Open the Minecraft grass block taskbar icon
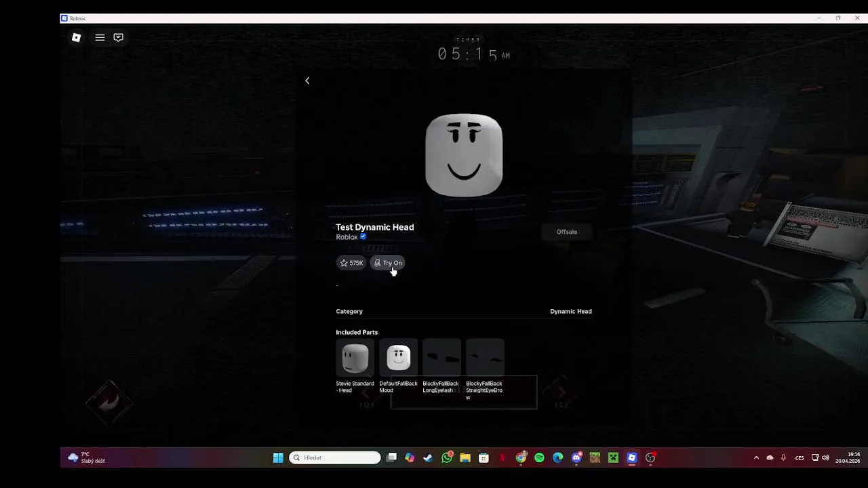Image resolution: width=868 pixels, height=488 pixels. point(595,457)
